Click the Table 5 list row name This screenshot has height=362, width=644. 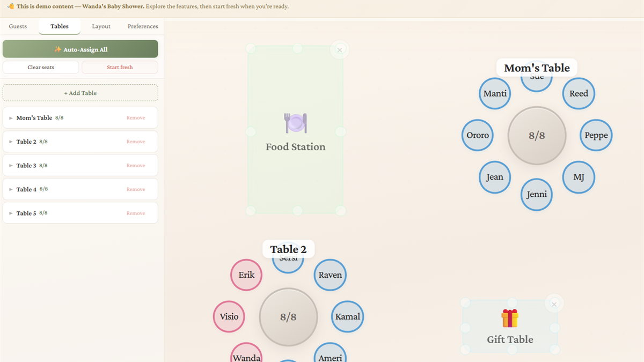pos(26,213)
